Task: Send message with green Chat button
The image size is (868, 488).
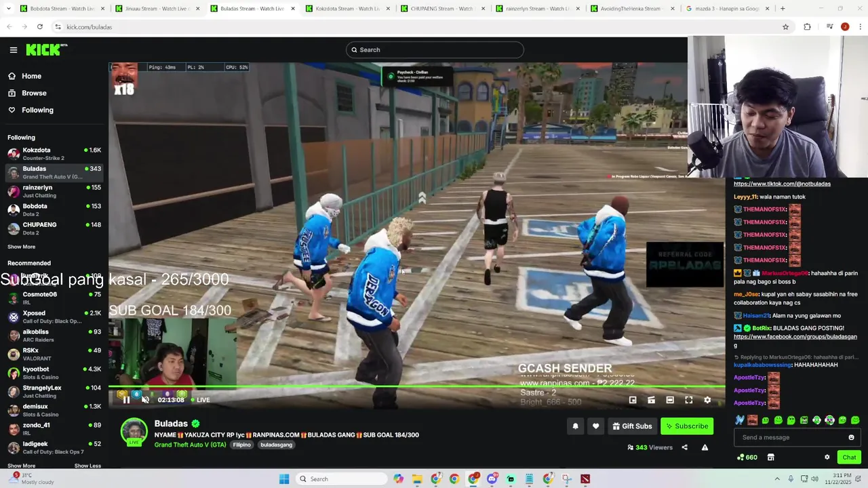Action: point(849,457)
